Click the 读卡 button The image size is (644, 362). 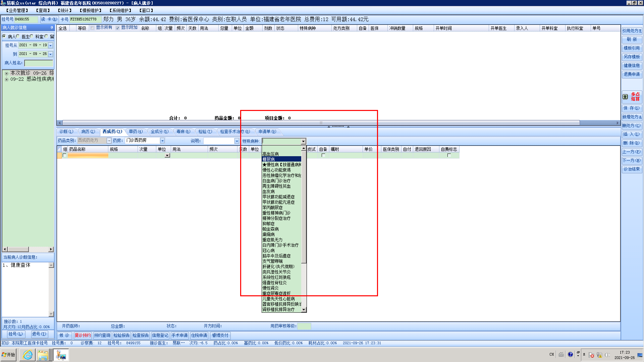49,19
